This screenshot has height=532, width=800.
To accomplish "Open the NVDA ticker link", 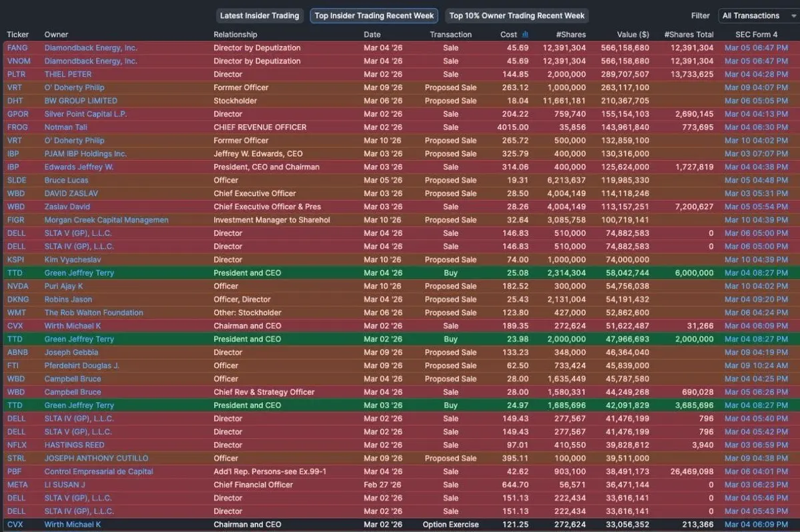I will 18,287.
